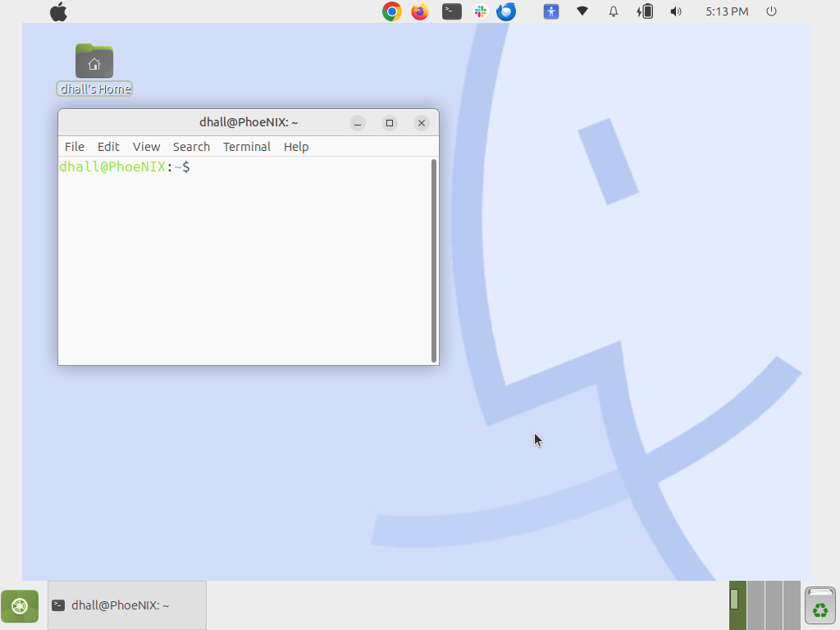Open File menu in terminal

[x=75, y=147]
